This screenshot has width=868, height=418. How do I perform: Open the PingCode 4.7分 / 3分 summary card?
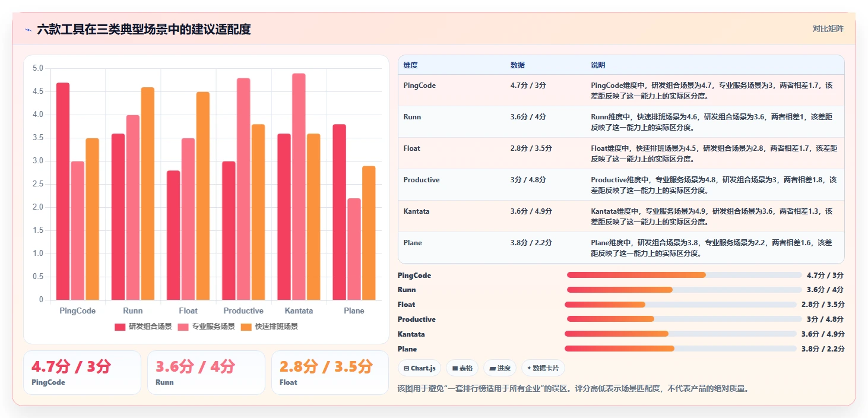(82, 372)
